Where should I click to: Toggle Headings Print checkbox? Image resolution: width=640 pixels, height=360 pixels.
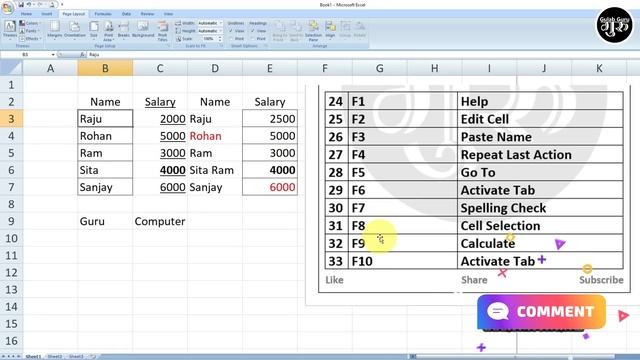click(253, 39)
